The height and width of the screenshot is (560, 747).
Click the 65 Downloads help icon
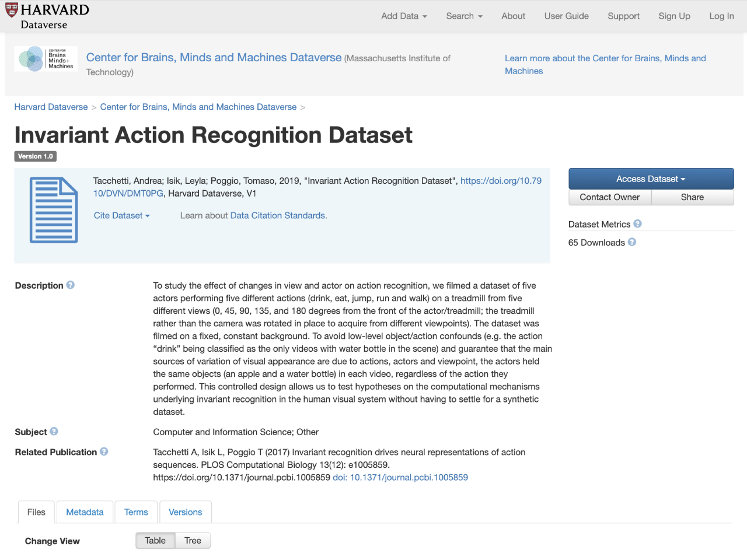pyautogui.click(x=632, y=242)
